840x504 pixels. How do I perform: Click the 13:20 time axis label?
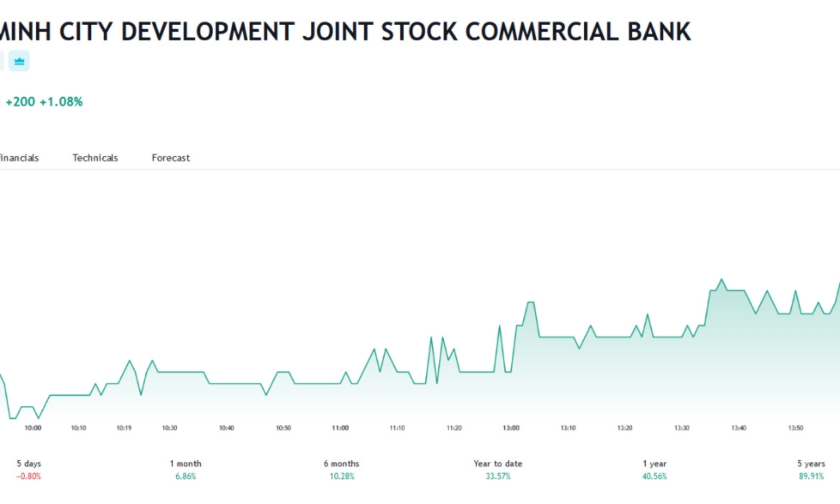click(x=625, y=428)
